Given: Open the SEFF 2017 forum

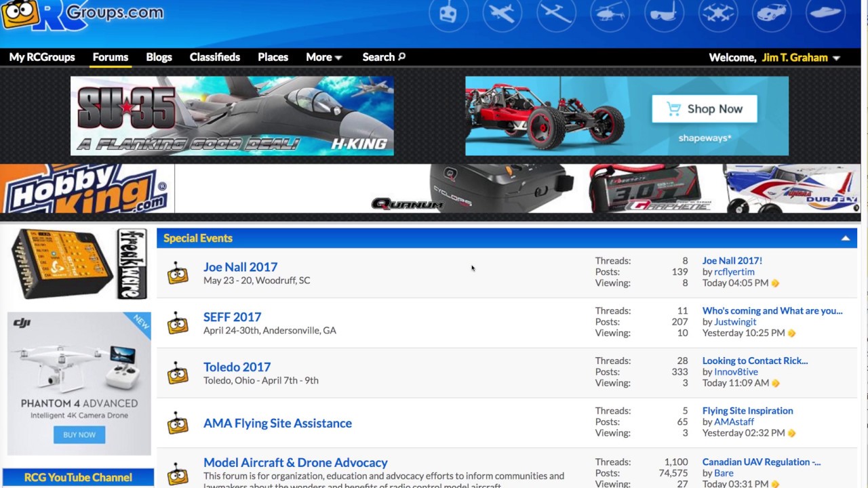Looking at the screenshot, I should pos(232,317).
